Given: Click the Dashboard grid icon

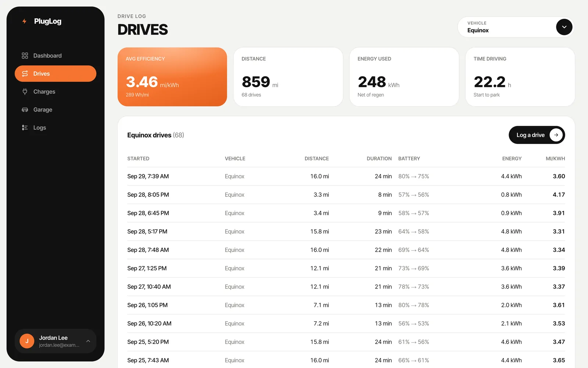Looking at the screenshot, I should coord(25,56).
